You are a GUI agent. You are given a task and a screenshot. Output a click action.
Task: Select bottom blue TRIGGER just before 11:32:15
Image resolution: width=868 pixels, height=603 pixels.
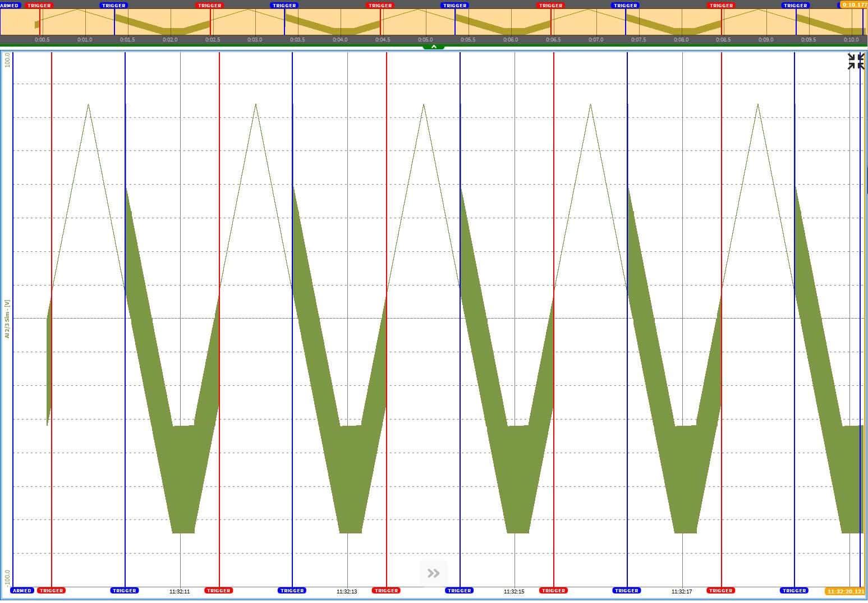[x=459, y=591]
